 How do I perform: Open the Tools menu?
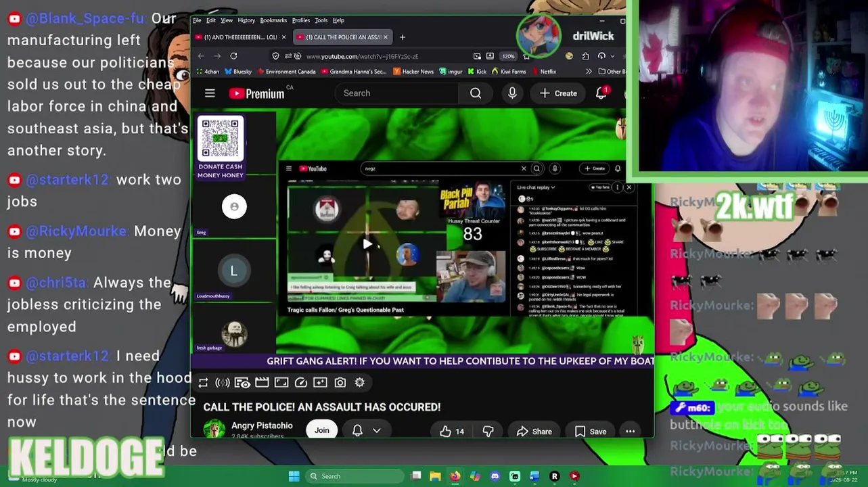coord(321,20)
